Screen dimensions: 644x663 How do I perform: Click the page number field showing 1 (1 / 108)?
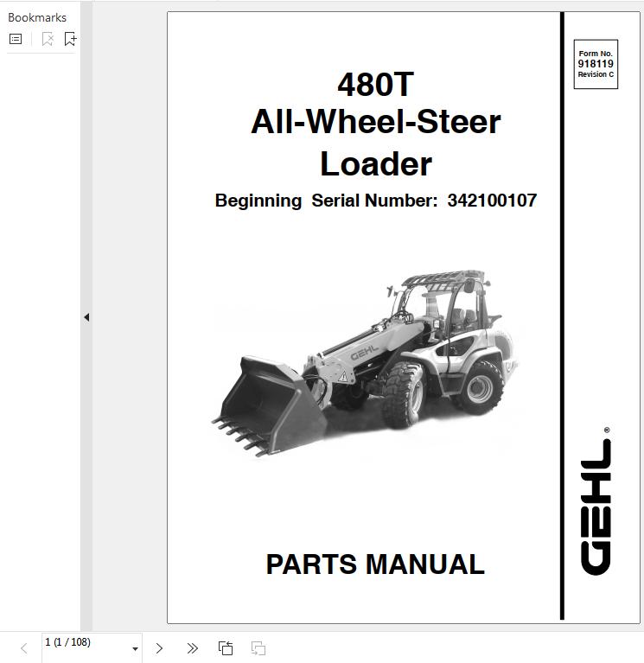click(x=92, y=647)
